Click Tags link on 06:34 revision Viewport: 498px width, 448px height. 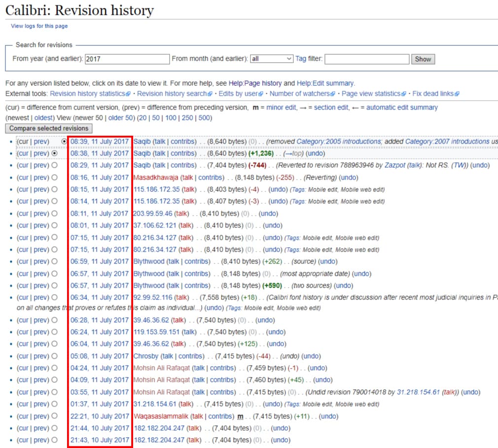point(235,308)
